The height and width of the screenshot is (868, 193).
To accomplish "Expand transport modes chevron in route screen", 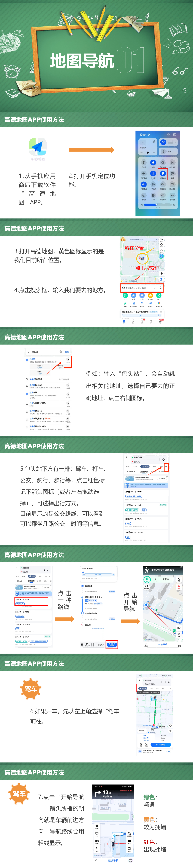I will click(166, 467).
